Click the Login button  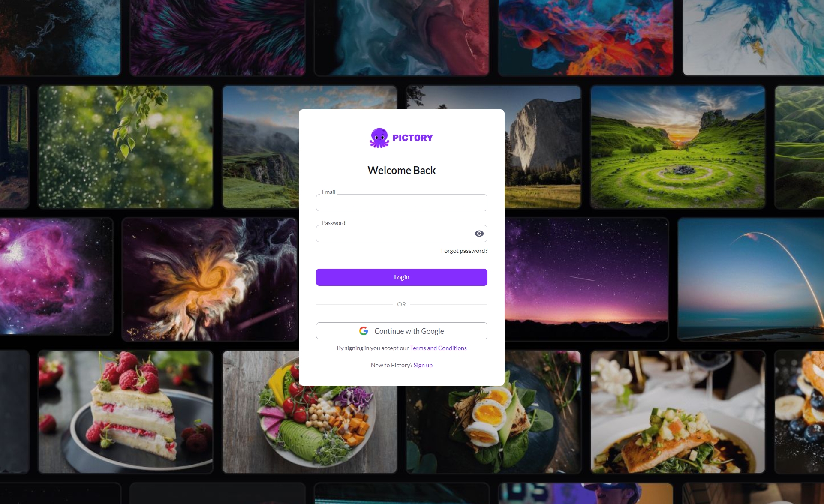point(401,277)
